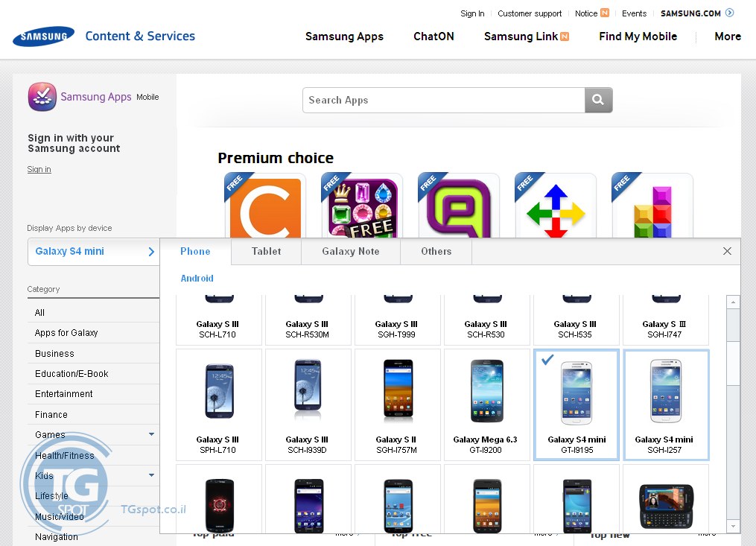Open the colored blocks premium app
The height and width of the screenshot is (546, 756).
[652, 206]
